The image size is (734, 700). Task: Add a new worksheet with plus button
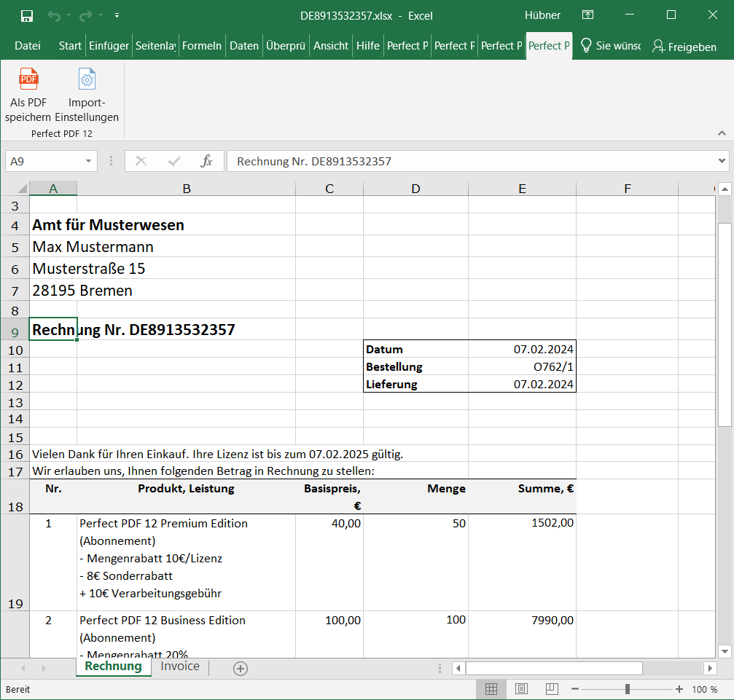pyautogui.click(x=240, y=667)
